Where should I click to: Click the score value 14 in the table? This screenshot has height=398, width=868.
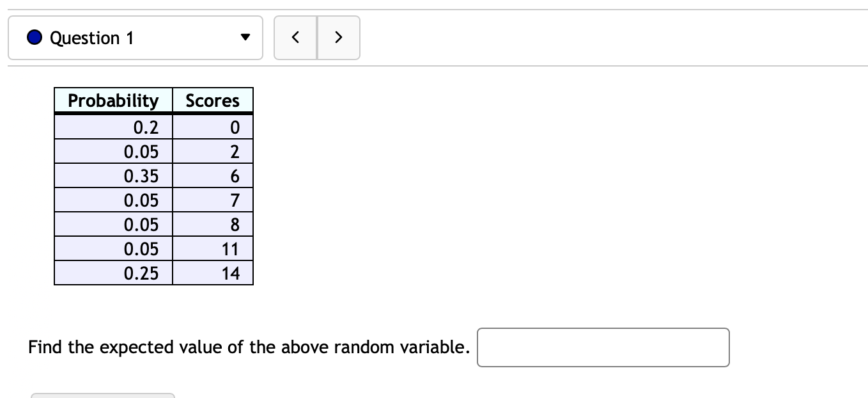tap(233, 273)
